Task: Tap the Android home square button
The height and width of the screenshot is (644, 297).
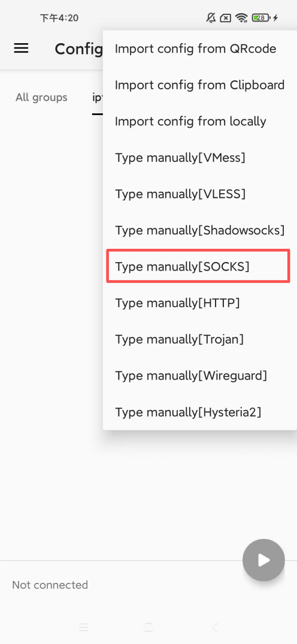Action: click(x=148, y=627)
